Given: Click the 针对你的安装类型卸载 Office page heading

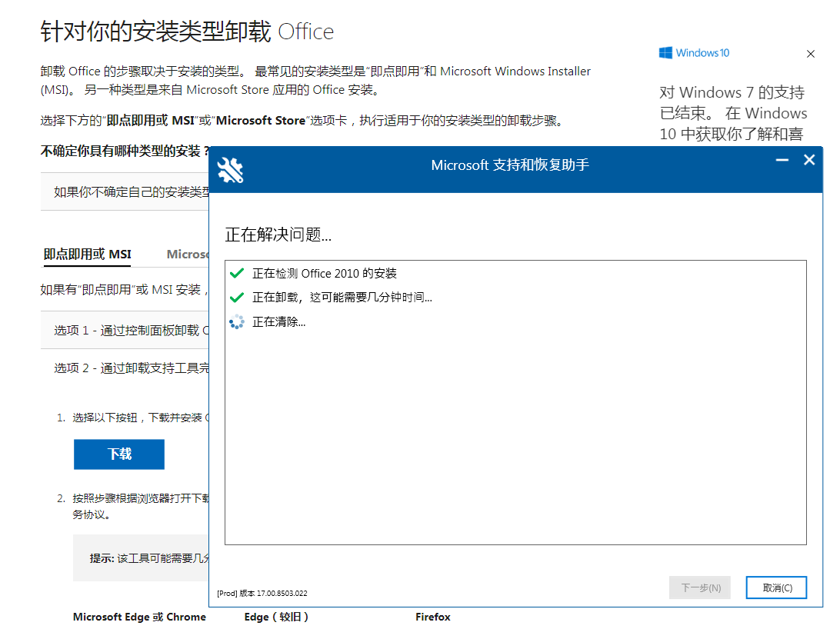Looking at the screenshot, I should click(187, 31).
